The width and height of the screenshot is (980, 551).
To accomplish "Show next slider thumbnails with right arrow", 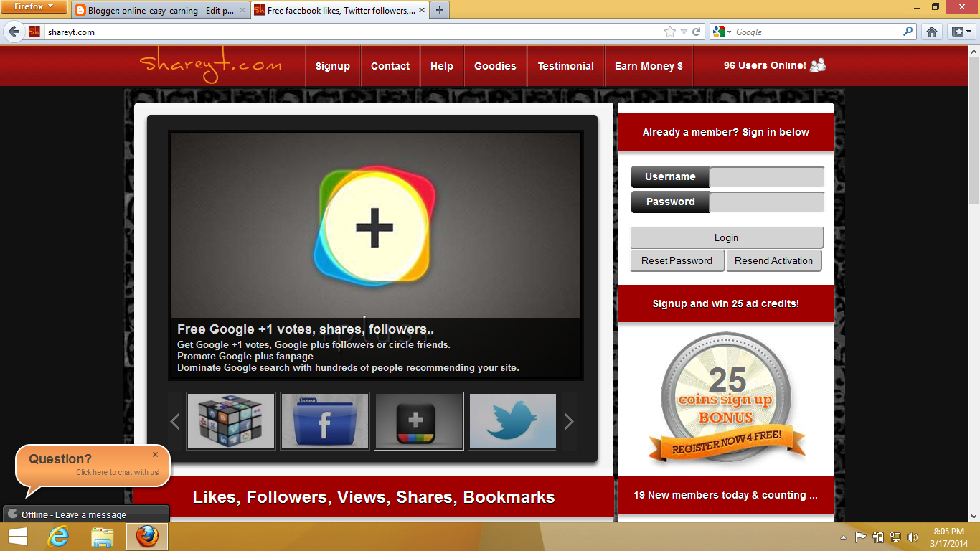I will click(569, 421).
